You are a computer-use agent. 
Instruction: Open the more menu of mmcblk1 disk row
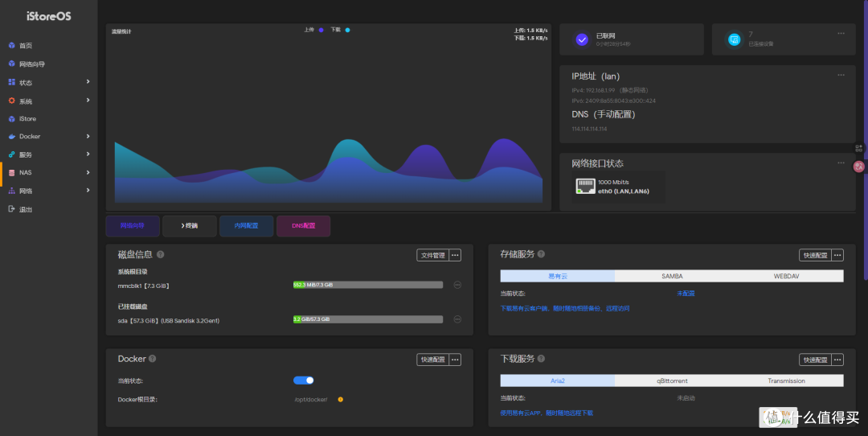[457, 285]
